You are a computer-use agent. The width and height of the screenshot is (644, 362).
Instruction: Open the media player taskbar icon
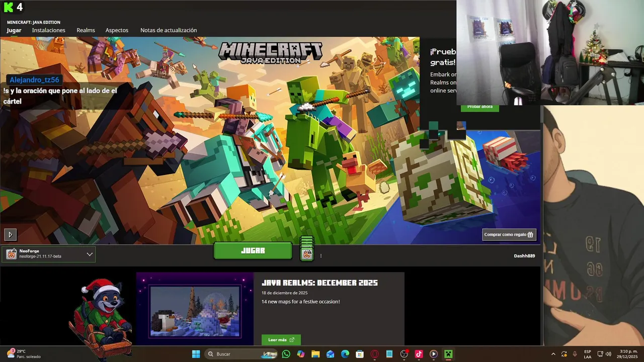click(x=433, y=354)
